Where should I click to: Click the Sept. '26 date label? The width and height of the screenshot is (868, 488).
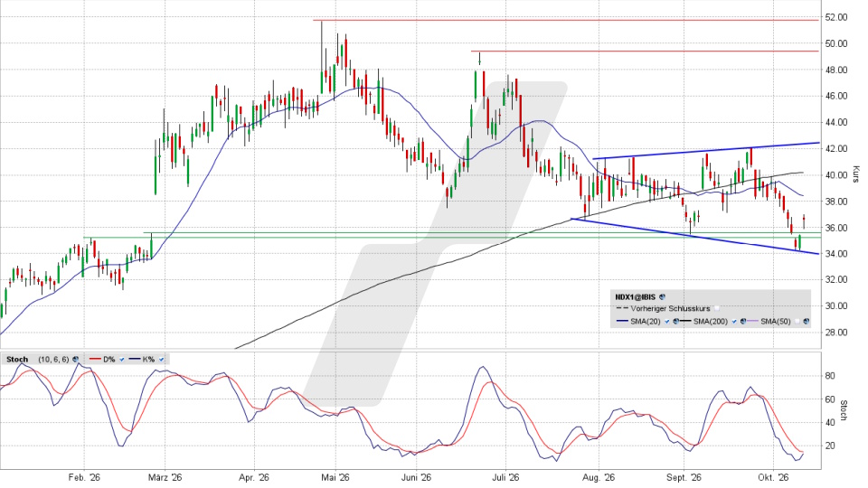[684, 477]
